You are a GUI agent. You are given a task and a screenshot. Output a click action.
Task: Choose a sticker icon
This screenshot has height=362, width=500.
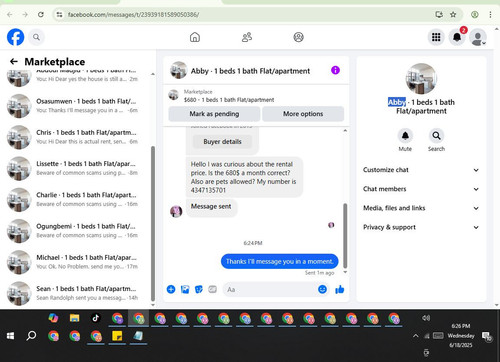(199, 289)
